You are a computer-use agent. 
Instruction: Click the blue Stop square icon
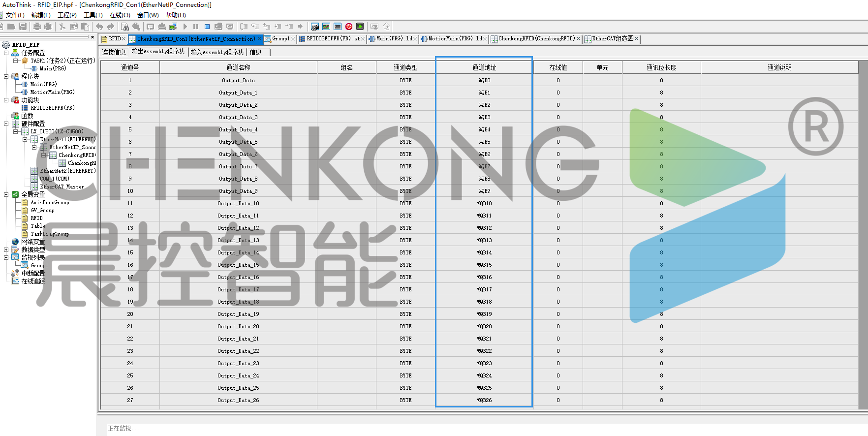(x=207, y=27)
